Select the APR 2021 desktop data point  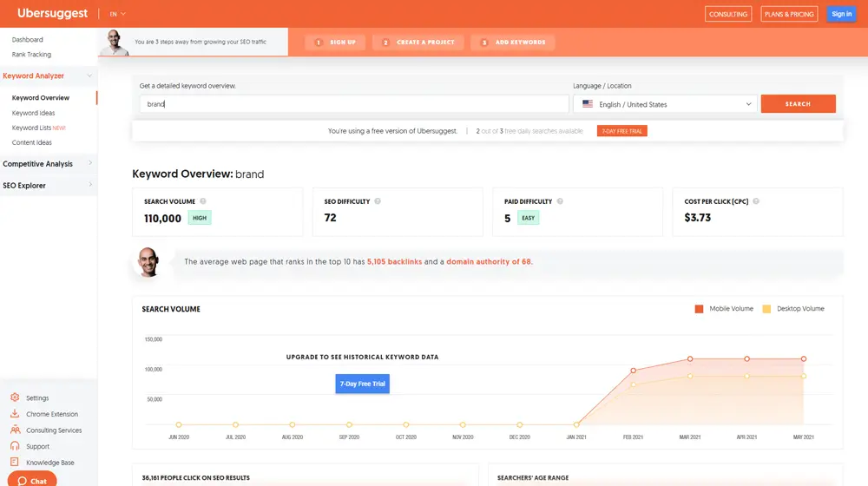tap(746, 376)
